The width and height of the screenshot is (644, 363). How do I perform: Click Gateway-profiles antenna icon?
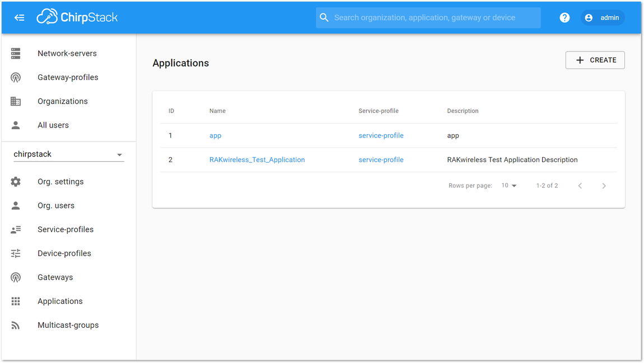click(x=16, y=78)
